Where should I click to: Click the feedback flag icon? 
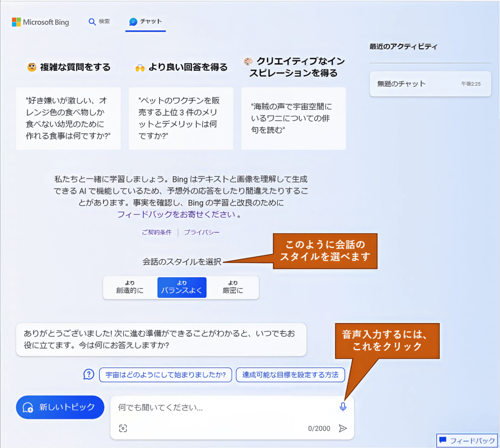pyautogui.click(x=442, y=440)
